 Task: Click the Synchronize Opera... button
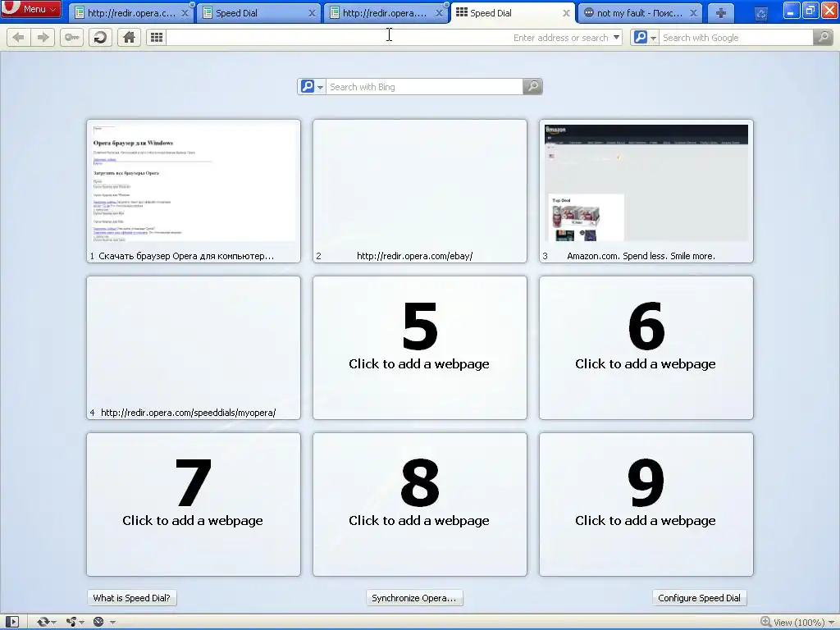tap(414, 598)
